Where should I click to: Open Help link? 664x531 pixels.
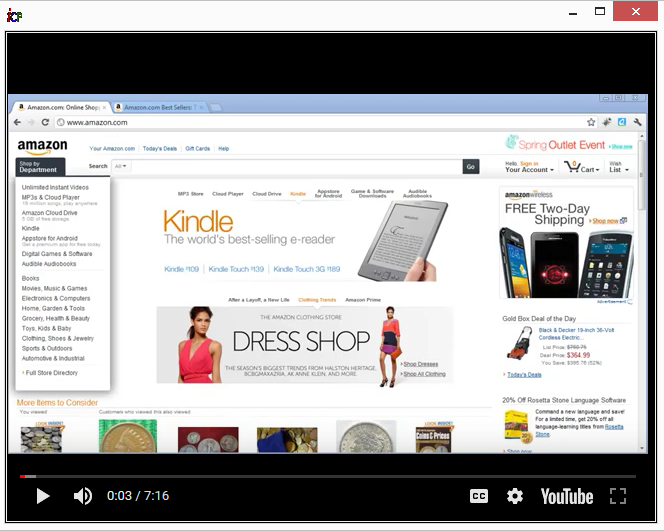click(x=224, y=149)
